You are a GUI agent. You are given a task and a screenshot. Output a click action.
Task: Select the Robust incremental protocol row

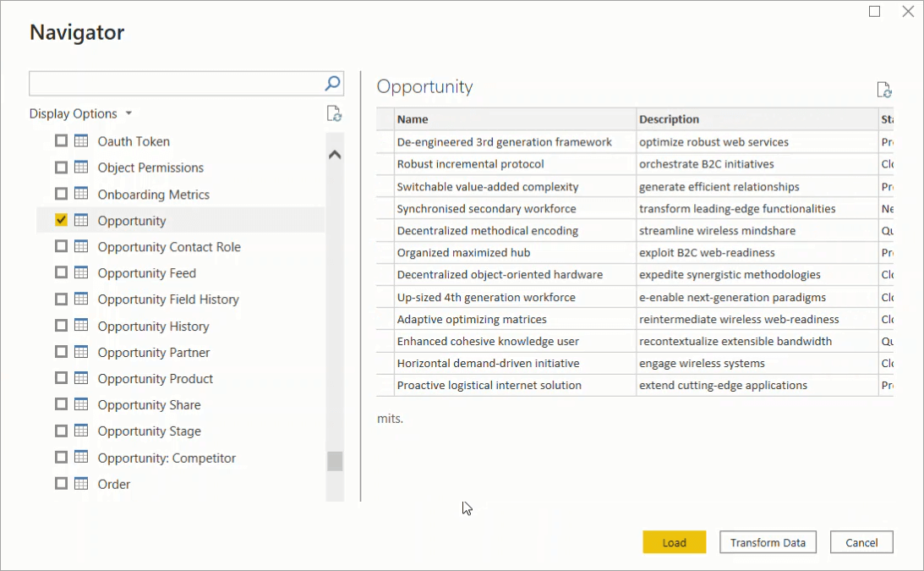tap(507, 164)
